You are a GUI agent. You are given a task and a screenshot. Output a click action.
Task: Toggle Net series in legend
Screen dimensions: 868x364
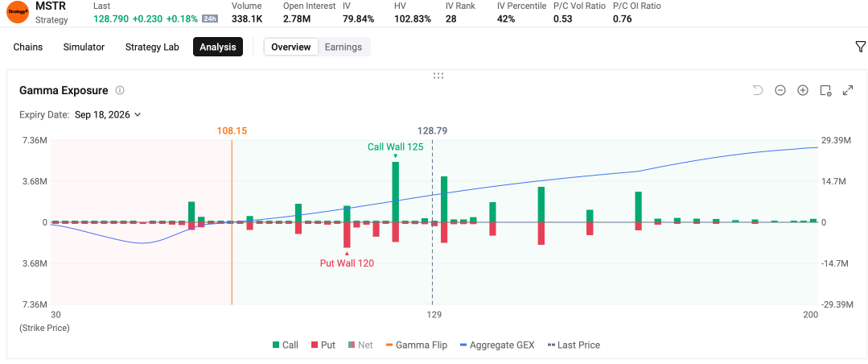pos(360,345)
